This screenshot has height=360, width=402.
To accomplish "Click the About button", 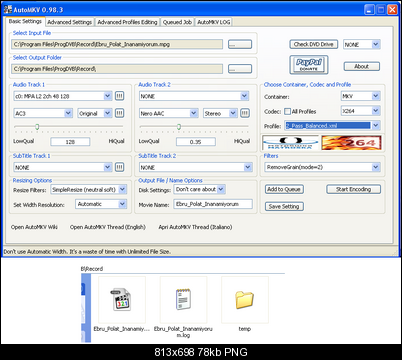I will (x=361, y=66).
